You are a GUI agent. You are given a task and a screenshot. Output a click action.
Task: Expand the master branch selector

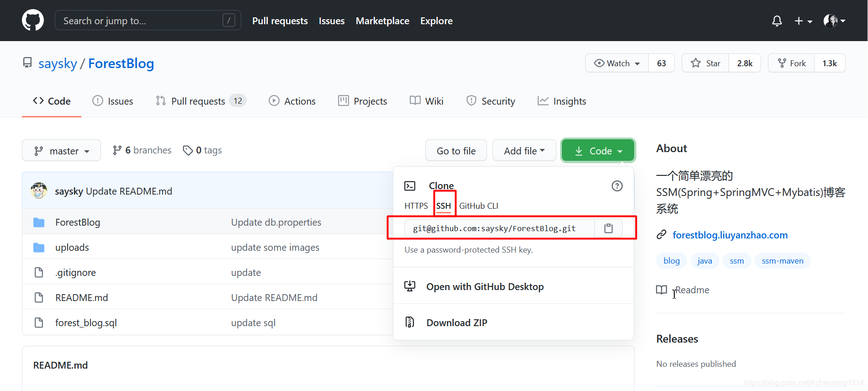point(61,150)
